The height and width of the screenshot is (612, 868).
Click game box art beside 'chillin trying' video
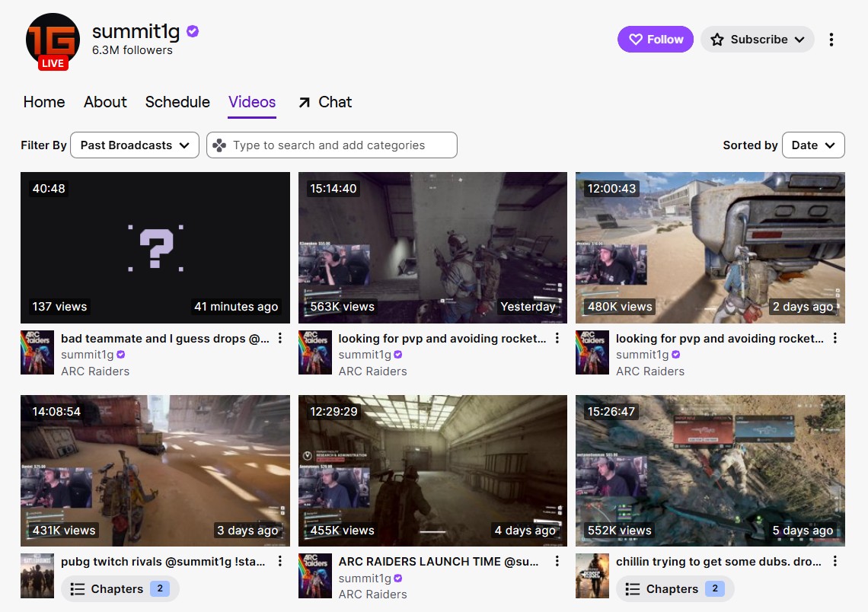(x=592, y=575)
